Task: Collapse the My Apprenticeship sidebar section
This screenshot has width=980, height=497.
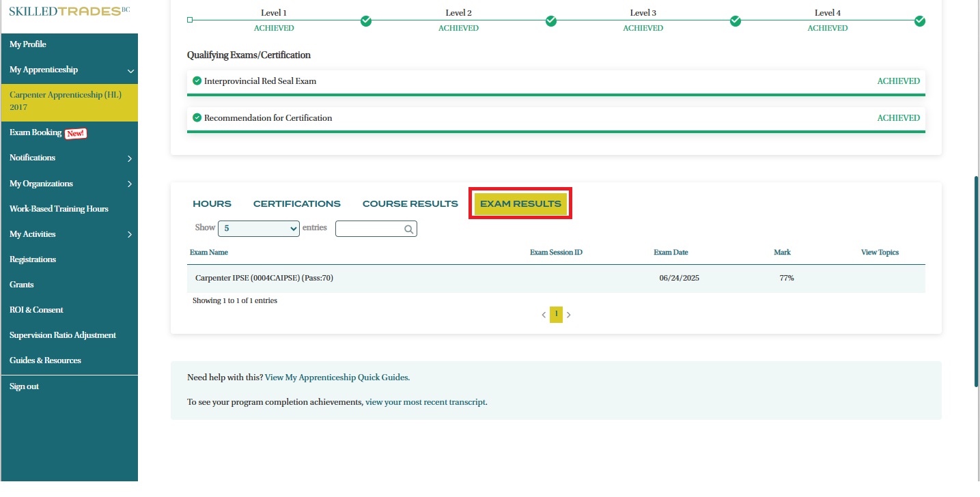Action: point(130,70)
